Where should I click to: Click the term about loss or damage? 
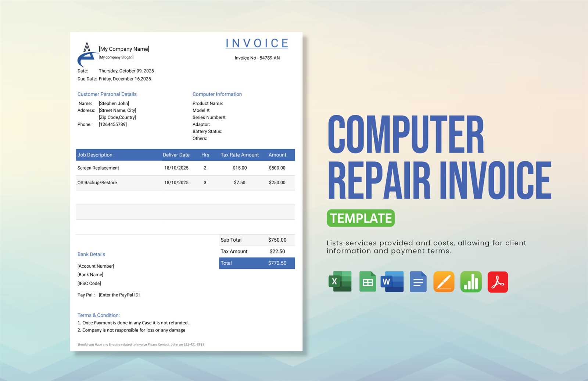(x=131, y=330)
